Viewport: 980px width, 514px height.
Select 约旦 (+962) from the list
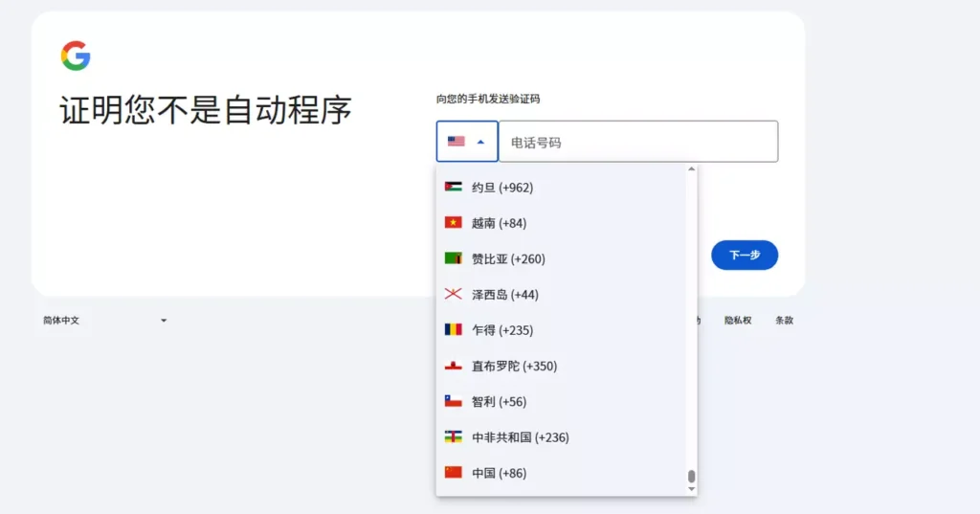coord(561,187)
